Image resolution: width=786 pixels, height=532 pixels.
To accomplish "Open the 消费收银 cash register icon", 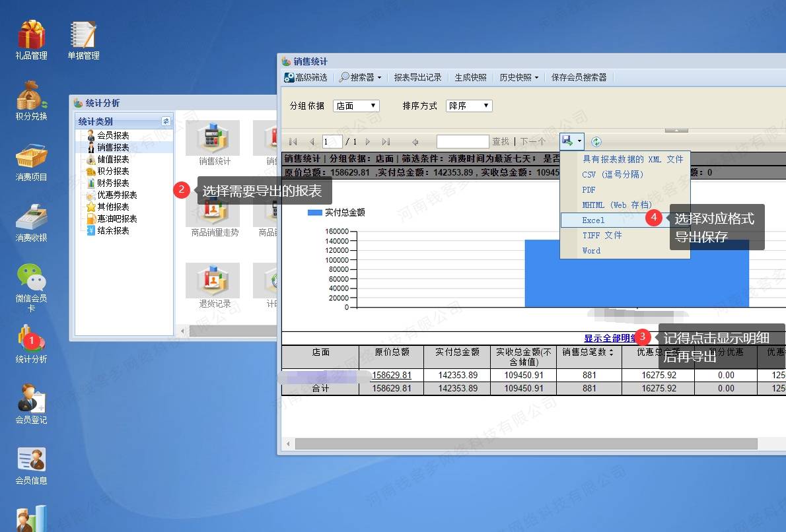I will click(31, 222).
